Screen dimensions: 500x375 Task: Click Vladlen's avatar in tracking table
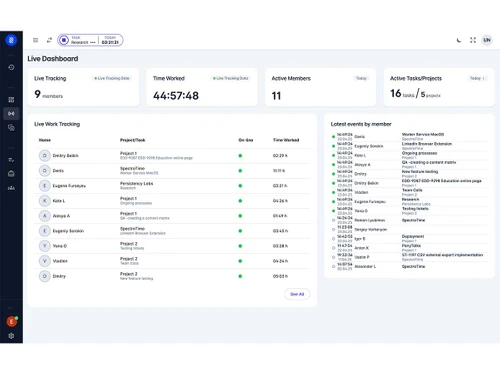45,261
